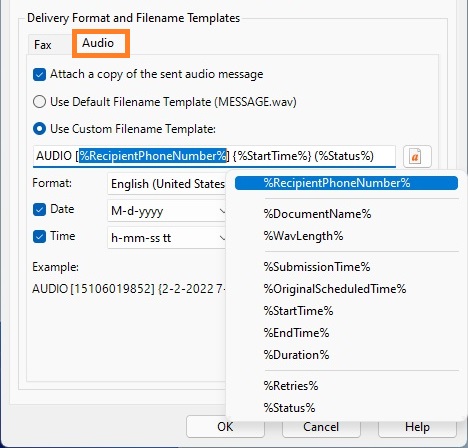The width and height of the screenshot is (468, 448).
Task: Toggle the Date checkbox
Action: (39, 210)
